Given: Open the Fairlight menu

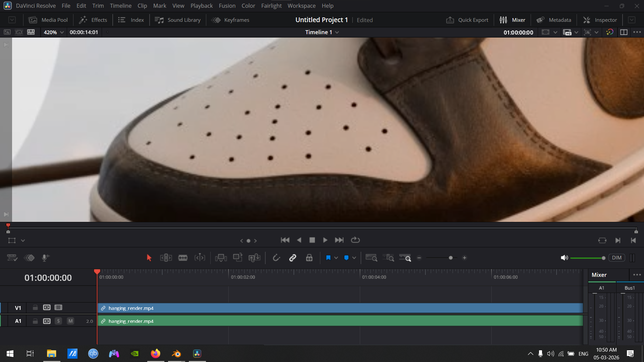Looking at the screenshot, I should click(271, 6).
